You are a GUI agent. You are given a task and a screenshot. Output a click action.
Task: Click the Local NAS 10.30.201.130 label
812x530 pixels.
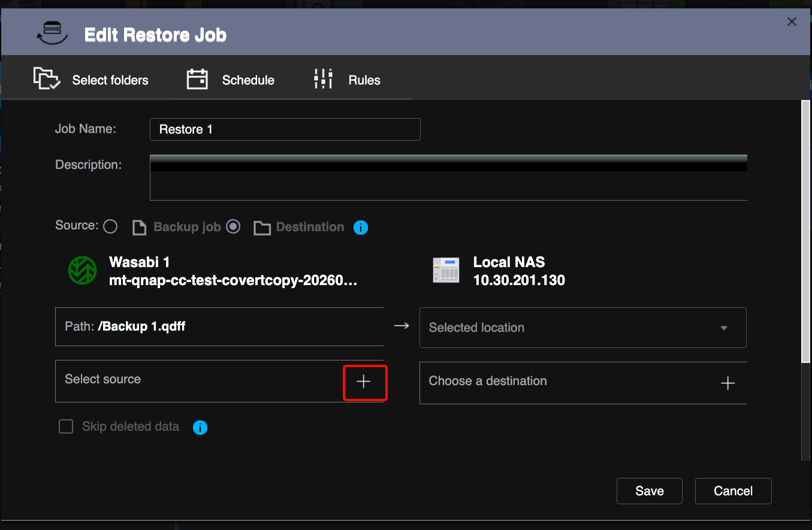point(519,271)
